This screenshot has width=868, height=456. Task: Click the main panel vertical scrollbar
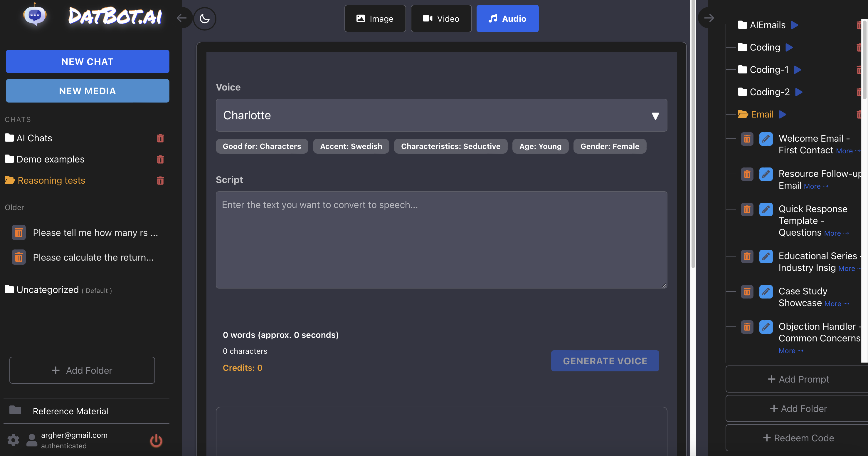tap(693, 135)
